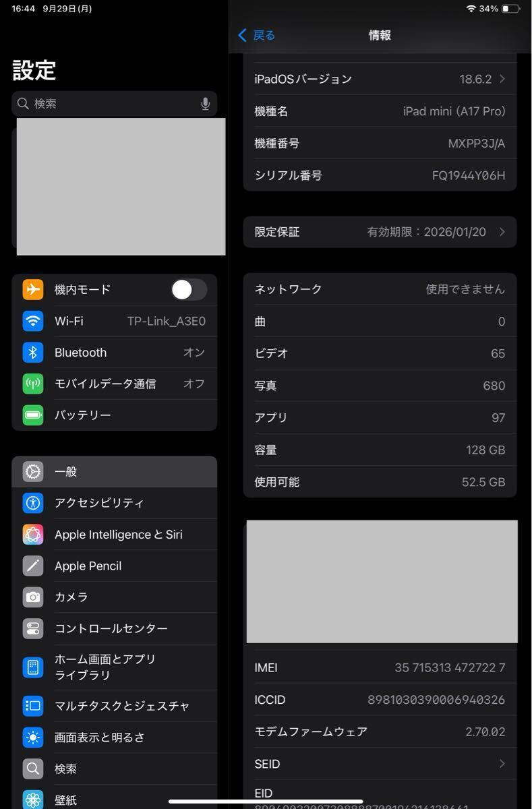Viewport: 532px width, 809px height.
Task: Tap the Wallpaper (壁紙) icon
Action: pyautogui.click(x=33, y=800)
